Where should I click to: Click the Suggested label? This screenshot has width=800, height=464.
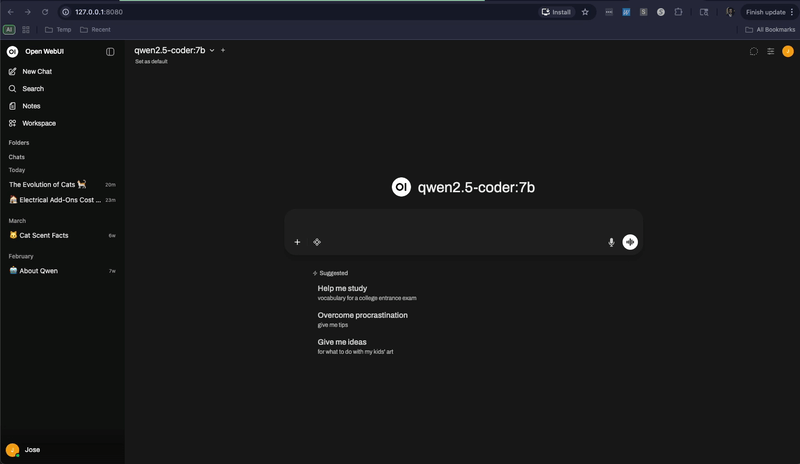click(x=334, y=273)
